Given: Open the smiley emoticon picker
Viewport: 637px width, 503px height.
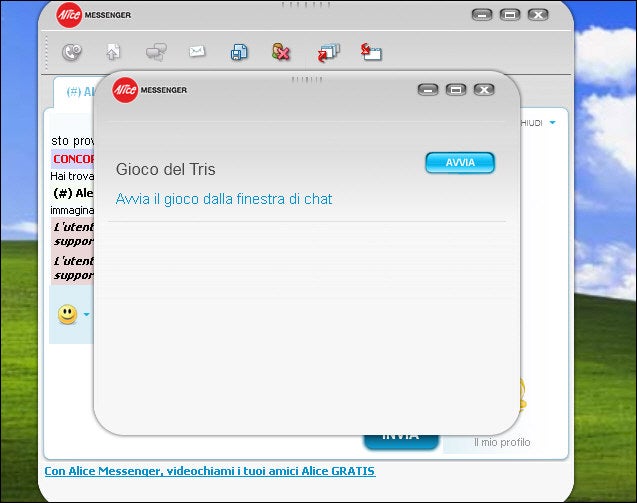Looking at the screenshot, I should [67, 314].
